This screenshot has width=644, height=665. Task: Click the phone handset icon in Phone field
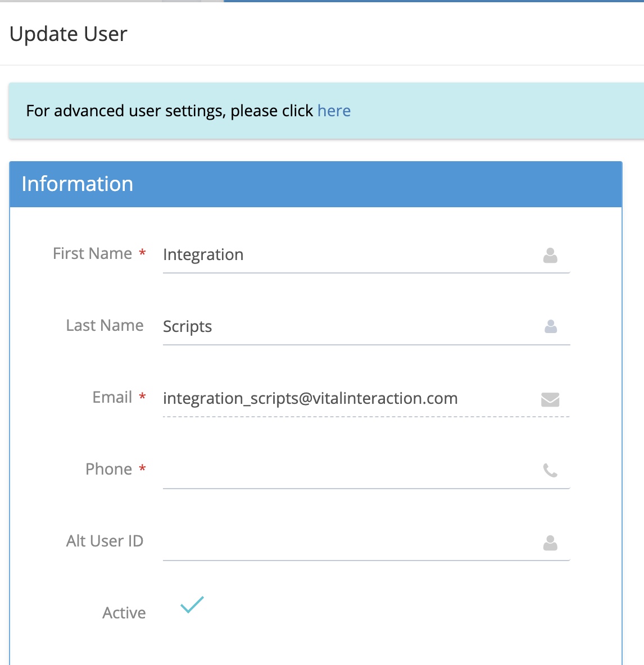coord(550,470)
